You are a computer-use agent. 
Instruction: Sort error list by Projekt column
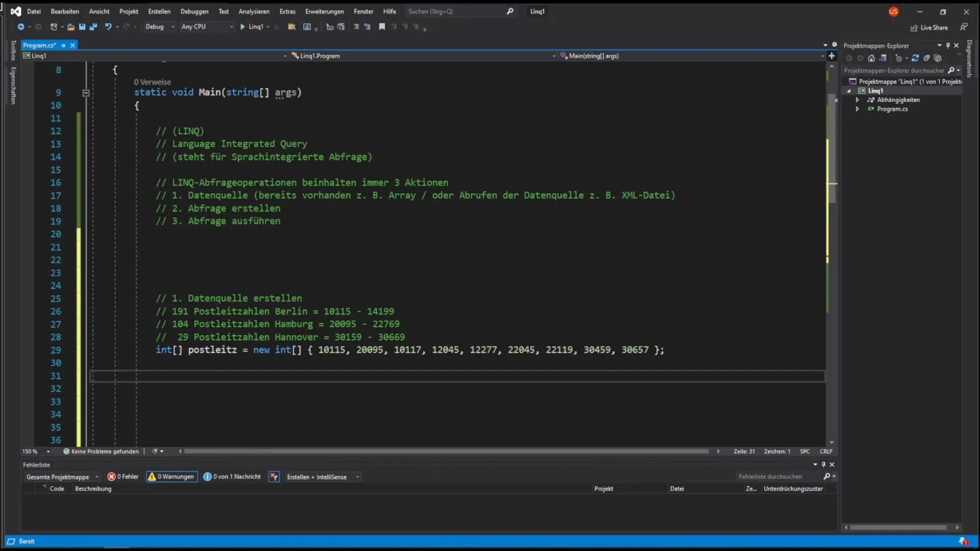[x=604, y=489]
